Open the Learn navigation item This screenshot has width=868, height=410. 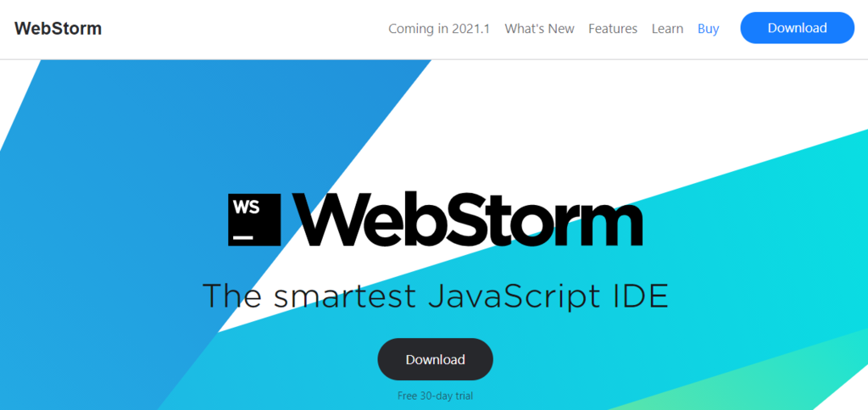coord(667,29)
